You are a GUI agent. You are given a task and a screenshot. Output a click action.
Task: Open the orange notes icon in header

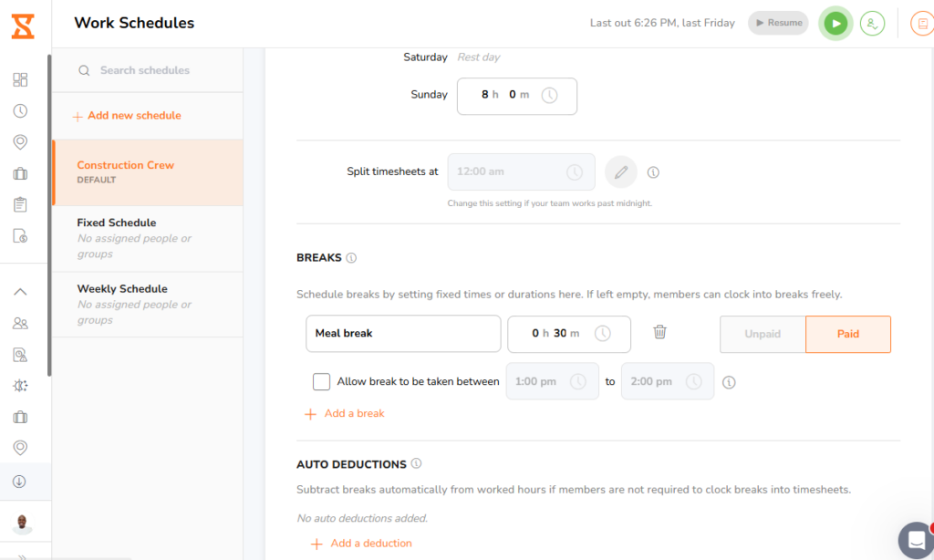point(922,24)
